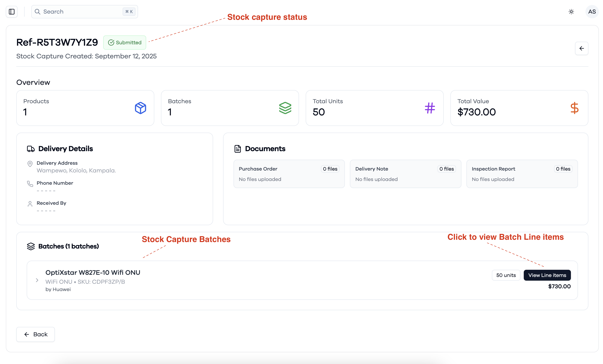Click the OptiXstar W827E-10 Wifi ONU title

93,272
